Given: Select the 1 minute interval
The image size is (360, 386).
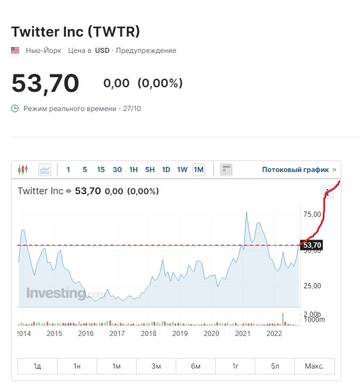Looking at the screenshot, I should pyautogui.click(x=68, y=170).
